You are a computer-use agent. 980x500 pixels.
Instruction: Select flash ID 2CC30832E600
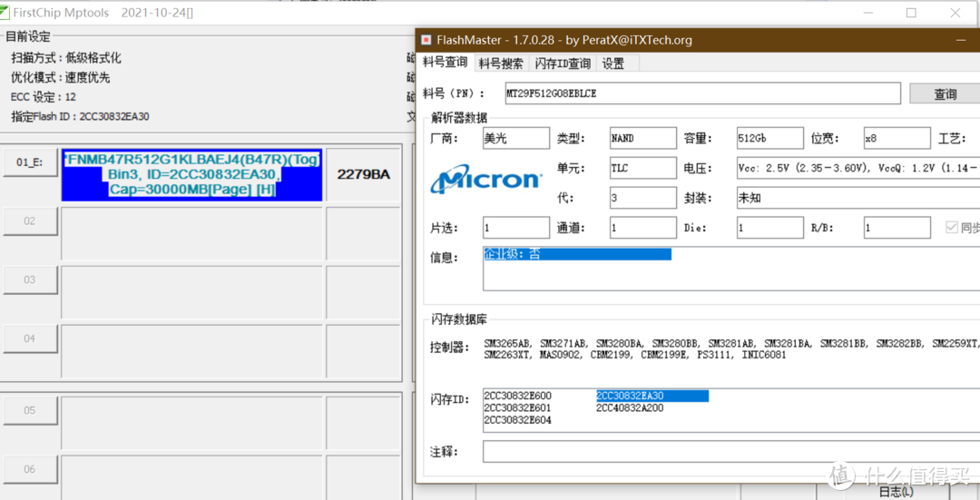(x=517, y=396)
